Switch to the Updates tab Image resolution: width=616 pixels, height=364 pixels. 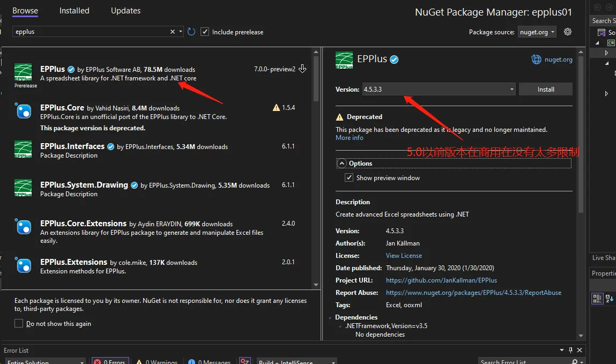point(125,11)
